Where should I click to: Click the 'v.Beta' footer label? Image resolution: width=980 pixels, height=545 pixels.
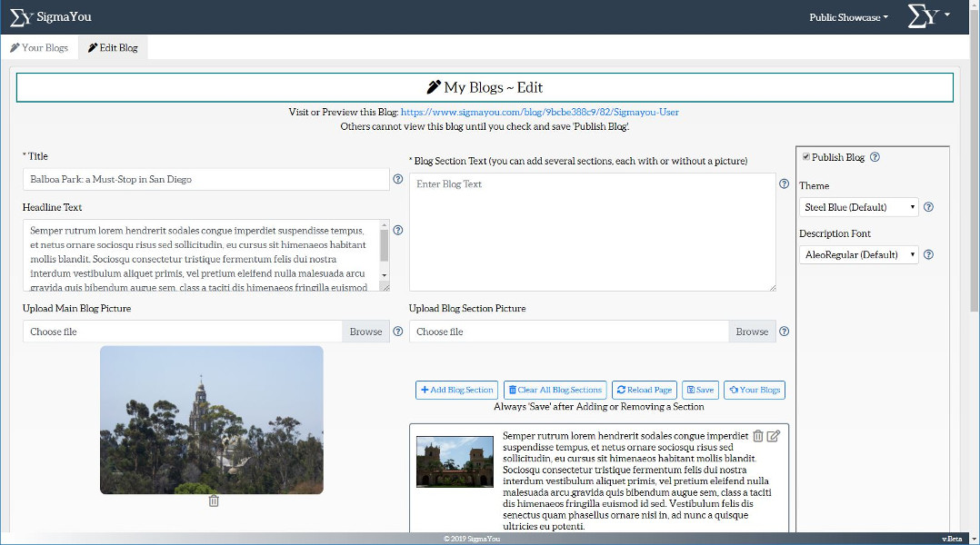pyautogui.click(x=952, y=539)
